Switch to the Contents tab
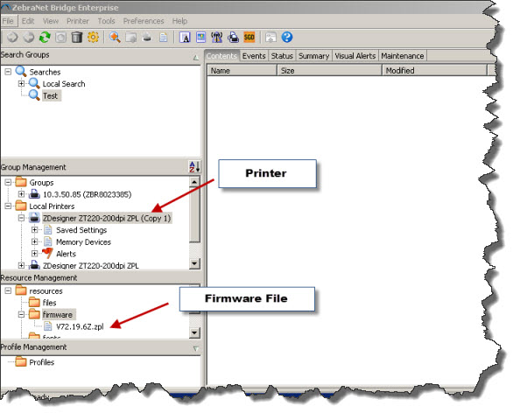The image size is (520, 420). pos(221,56)
